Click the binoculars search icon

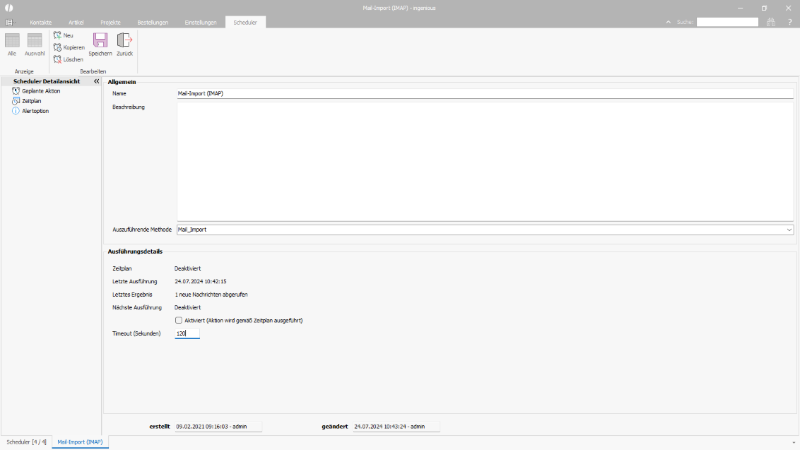click(x=771, y=21)
